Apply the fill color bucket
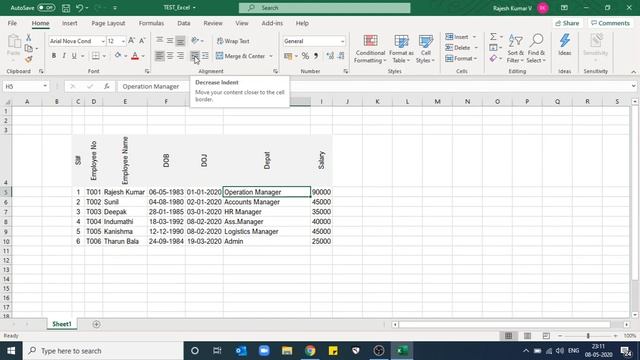The height and width of the screenshot is (360, 640). [x=118, y=56]
